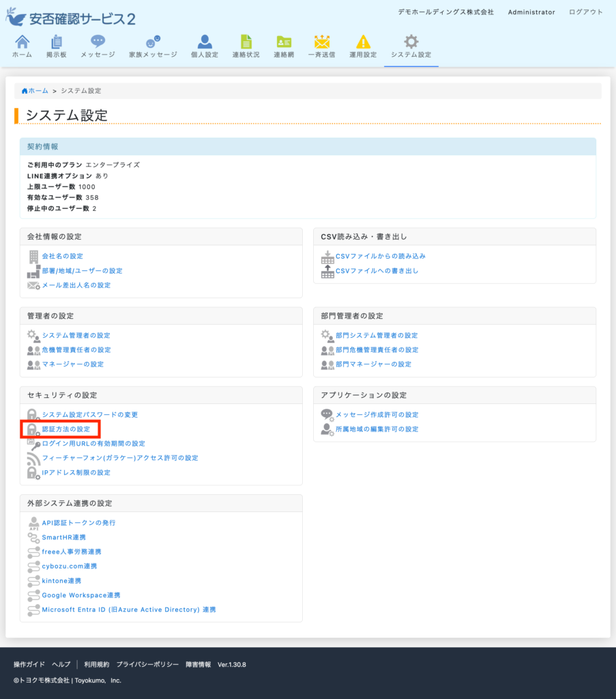Open 操作ガイド in the footer

(x=29, y=664)
